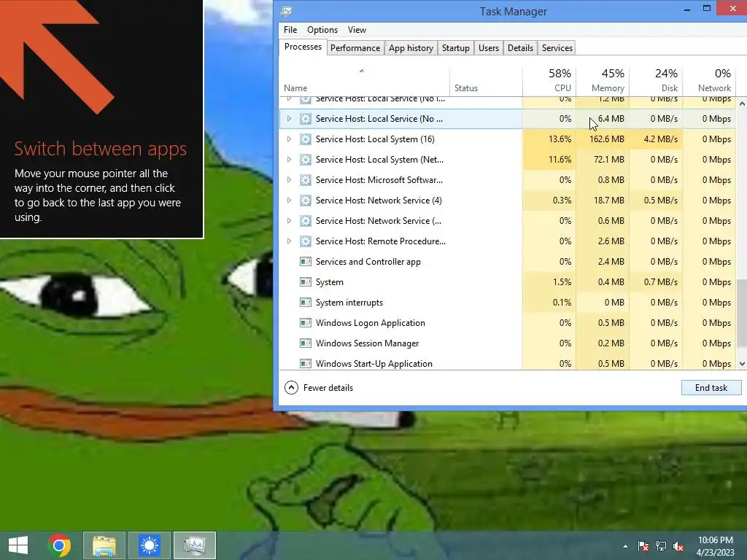
Task: Click the 11.6% CPU cell
Action: point(549,160)
